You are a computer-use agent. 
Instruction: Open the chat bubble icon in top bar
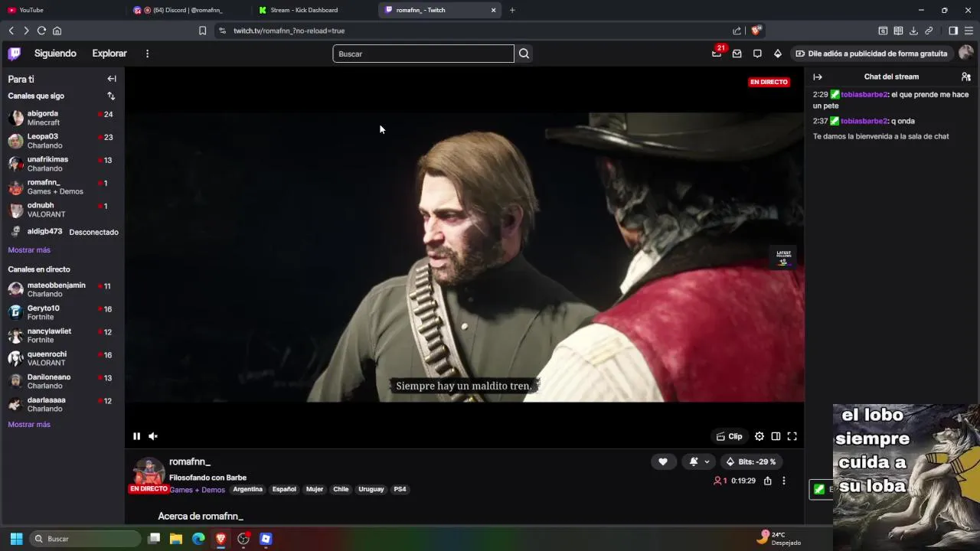(x=757, y=54)
